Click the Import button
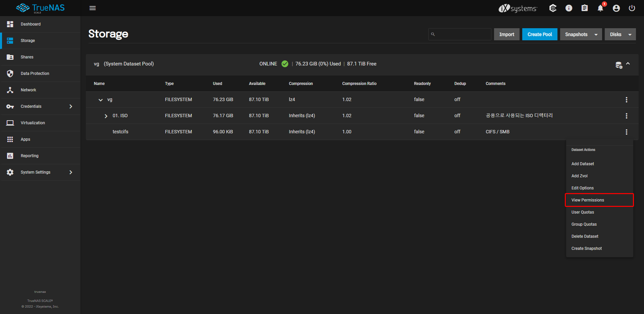644x314 pixels. click(506, 35)
